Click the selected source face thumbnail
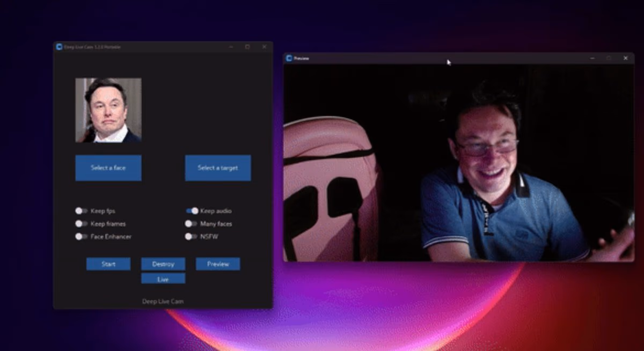Image resolution: width=644 pixels, height=351 pixels. (108, 110)
